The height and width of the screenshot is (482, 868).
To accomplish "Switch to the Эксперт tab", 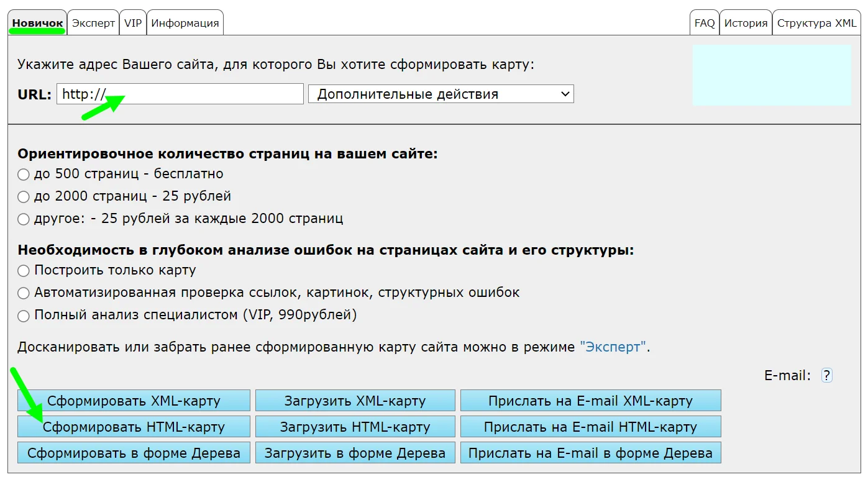I will click(93, 24).
